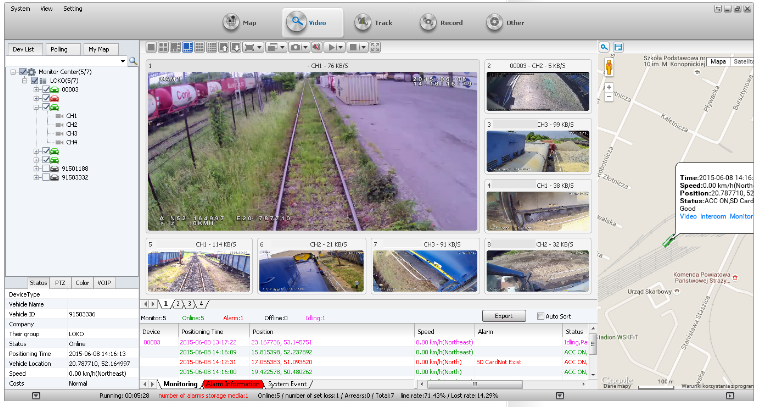Select single-window video layout
Viewport: 758px width, 407px height.
tap(152, 47)
